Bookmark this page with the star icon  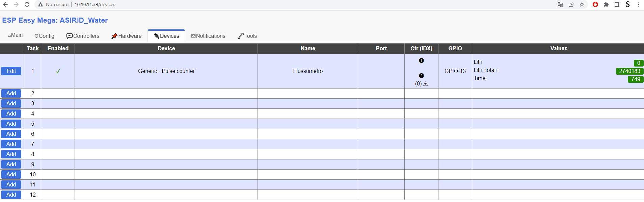tap(582, 4)
